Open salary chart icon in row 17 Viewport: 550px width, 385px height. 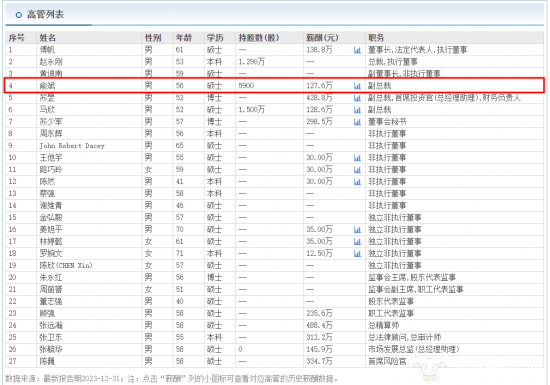pos(357,242)
